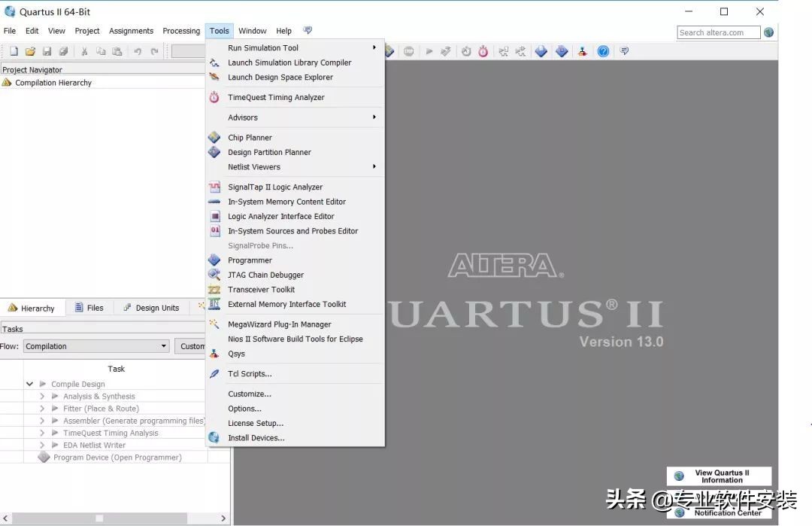Image resolution: width=812 pixels, height=526 pixels.
Task: Expand the TimeQuest Timing Analysis task
Action: pyautogui.click(x=42, y=433)
